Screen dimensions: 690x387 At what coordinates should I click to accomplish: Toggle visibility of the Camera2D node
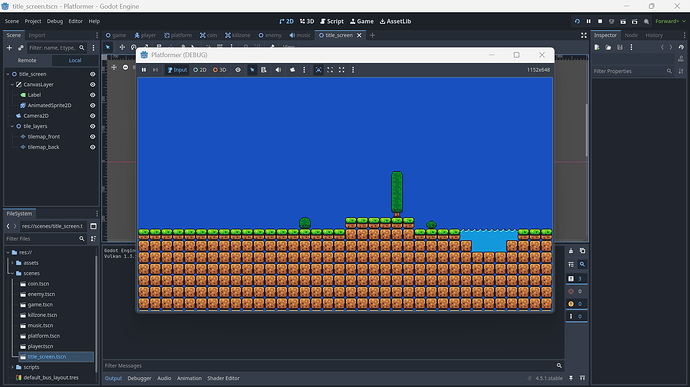tap(92, 116)
